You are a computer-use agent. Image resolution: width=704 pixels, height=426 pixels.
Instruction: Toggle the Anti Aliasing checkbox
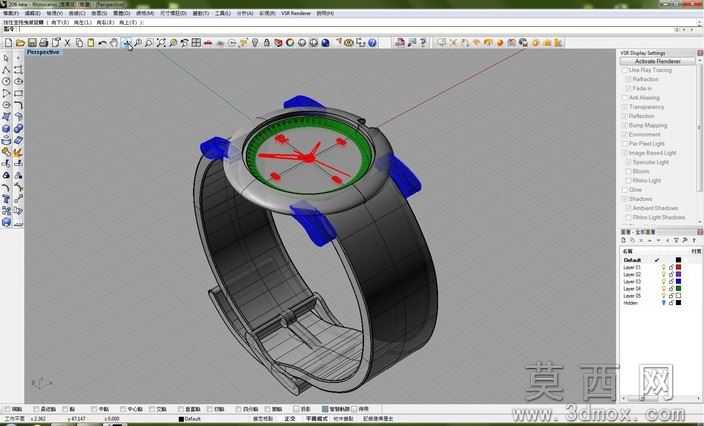624,97
